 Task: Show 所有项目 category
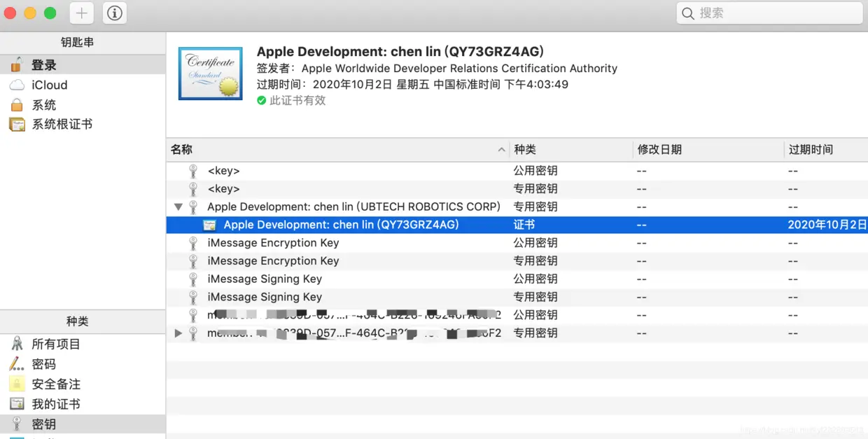click(x=55, y=344)
